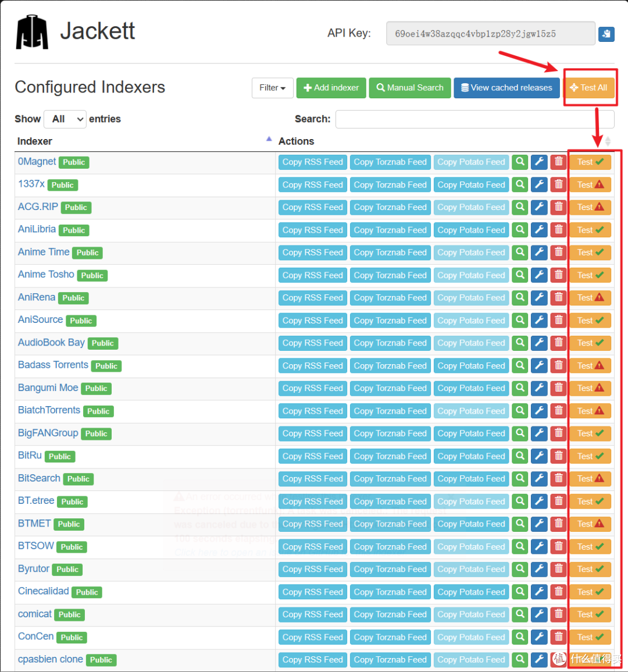This screenshot has height=672, width=628.
Task: Open the BT.etree indexer link
Action: click(x=36, y=500)
